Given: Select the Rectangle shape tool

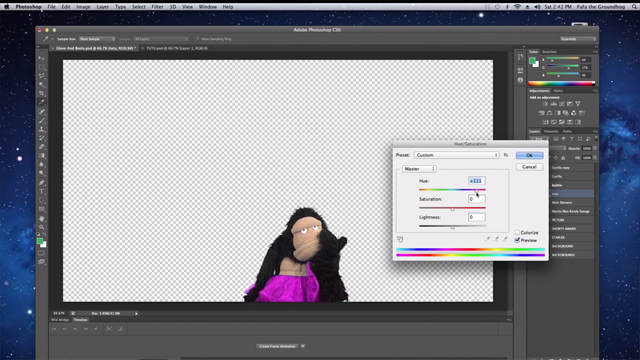Looking at the screenshot, I should point(42,209).
